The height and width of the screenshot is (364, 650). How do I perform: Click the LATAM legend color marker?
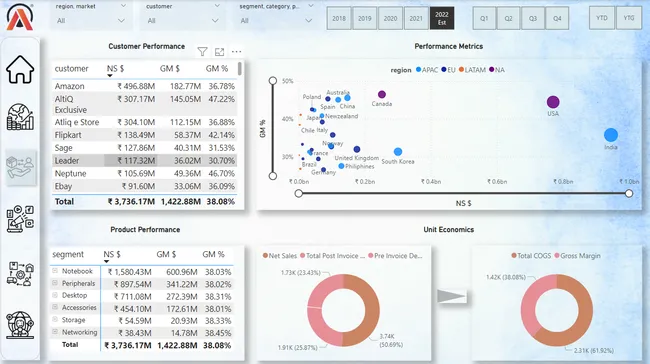pyautogui.click(x=461, y=70)
